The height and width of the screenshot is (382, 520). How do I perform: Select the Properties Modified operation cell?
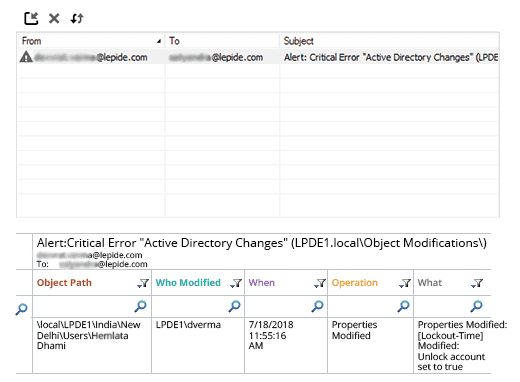[370, 345]
